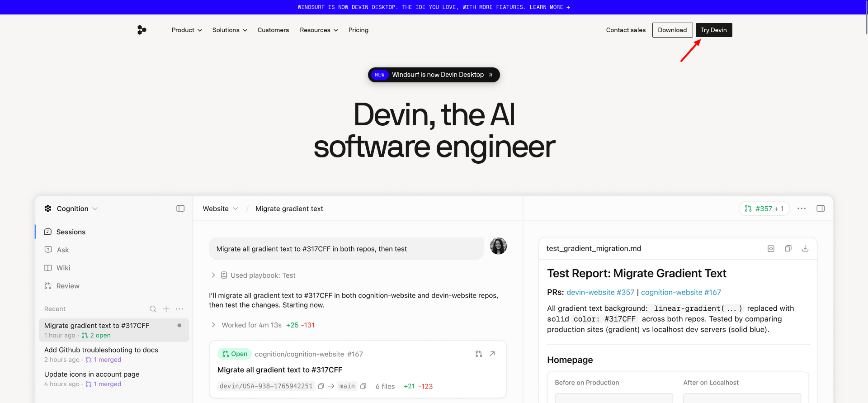Expand the Solutions menu

230,30
